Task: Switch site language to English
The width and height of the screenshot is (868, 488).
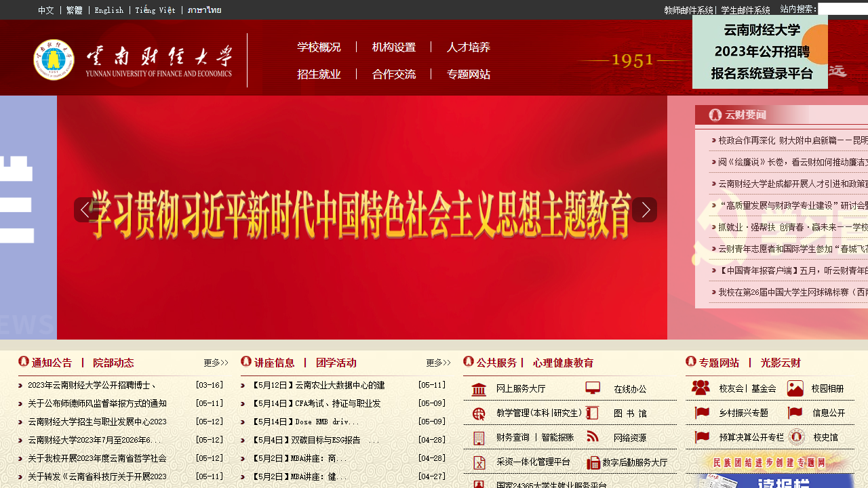Action: 109,10
